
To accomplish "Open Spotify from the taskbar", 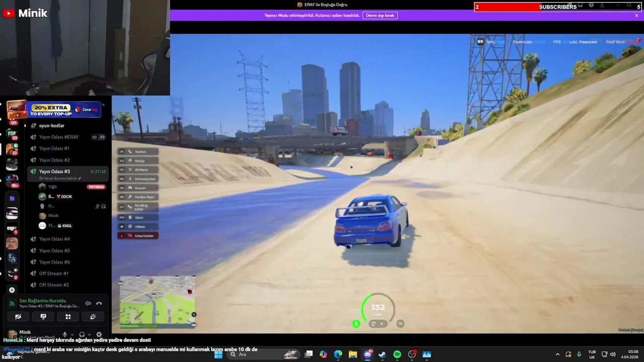I will click(x=397, y=354).
